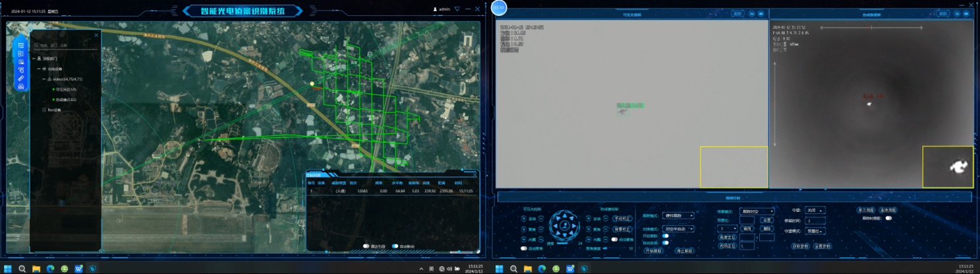Image resolution: width=980 pixels, height=274 pixels.
Task: Open the 跟踪模式 dropdown showing 硬件跟踪
Action: click(678, 215)
